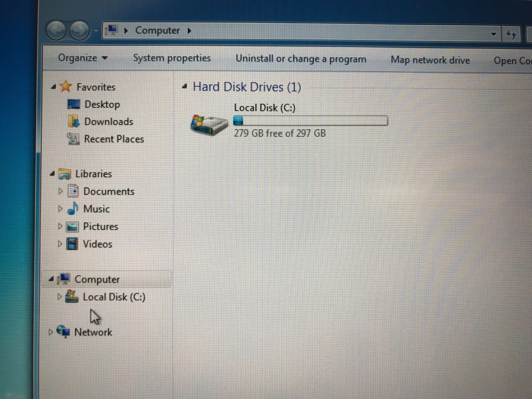Image resolution: width=532 pixels, height=399 pixels.
Task: Click the Local Disk (C:) drive name
Action: pyautogui.click(x=265, y=108)
